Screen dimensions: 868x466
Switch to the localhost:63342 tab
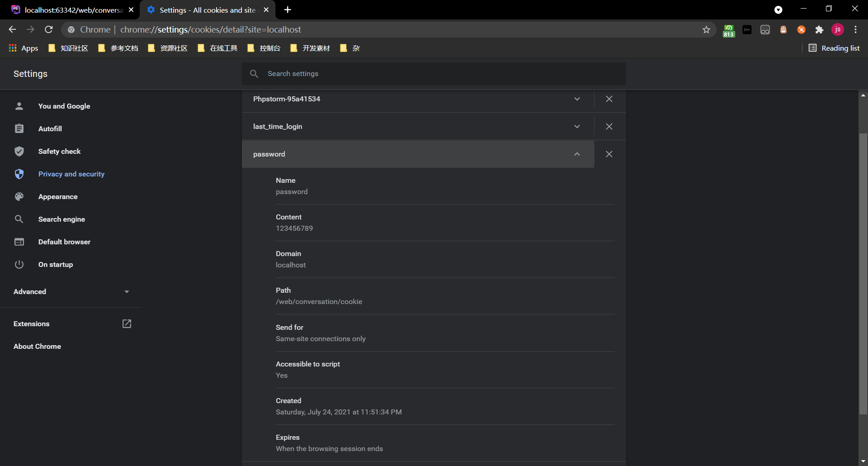click(68, 10)
